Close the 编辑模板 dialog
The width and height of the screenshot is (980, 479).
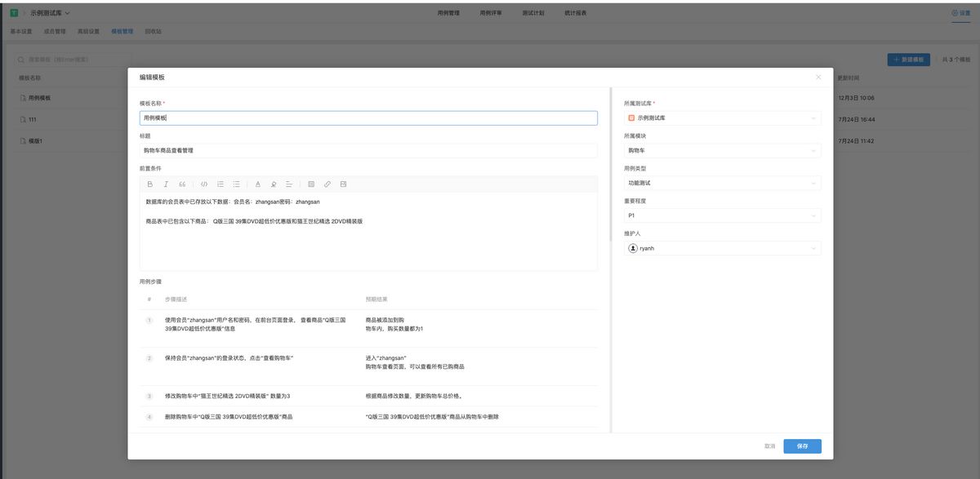(x=818, y=77)
